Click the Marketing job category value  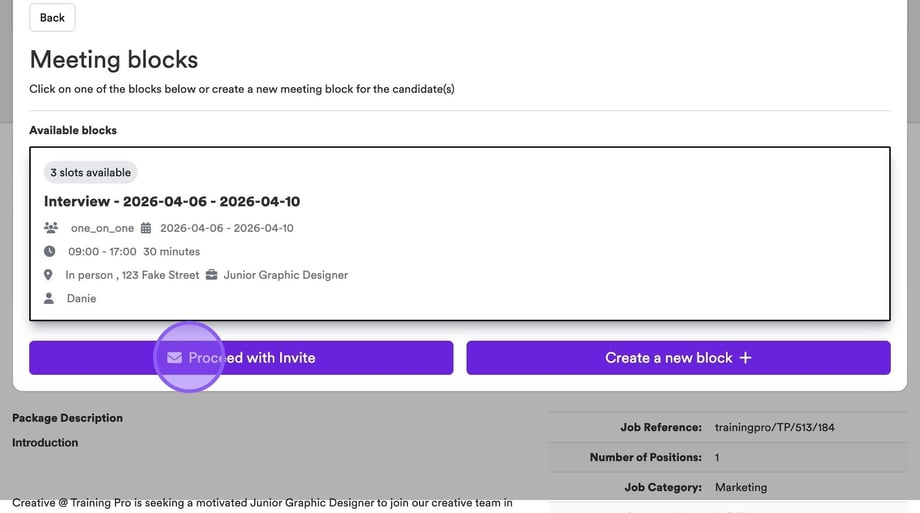tap(740, 487)
